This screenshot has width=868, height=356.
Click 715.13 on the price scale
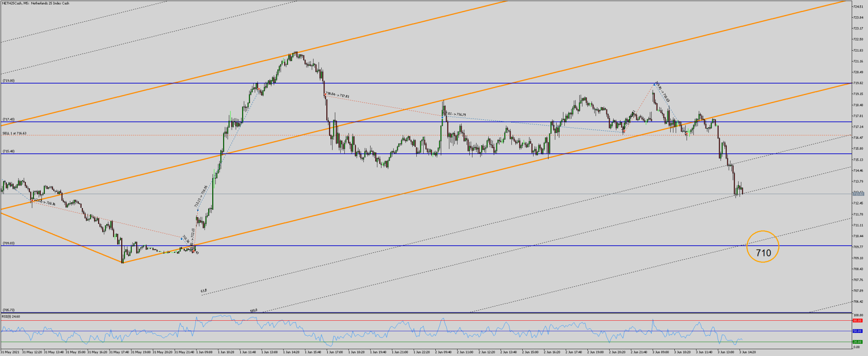[x=857, y=160]
